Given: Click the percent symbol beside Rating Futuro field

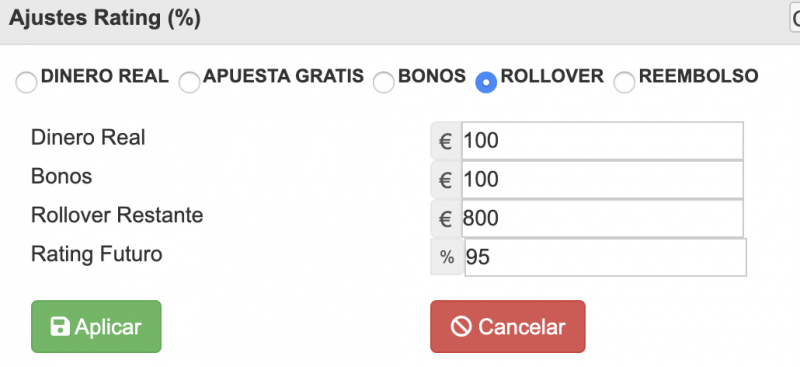Looking at the screenshot, I should tap(447, 257).
